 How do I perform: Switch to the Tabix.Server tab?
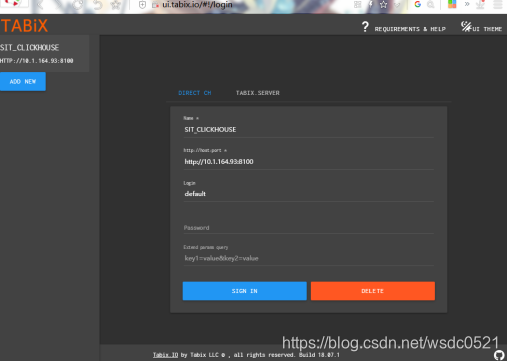(x=258, y=93)
